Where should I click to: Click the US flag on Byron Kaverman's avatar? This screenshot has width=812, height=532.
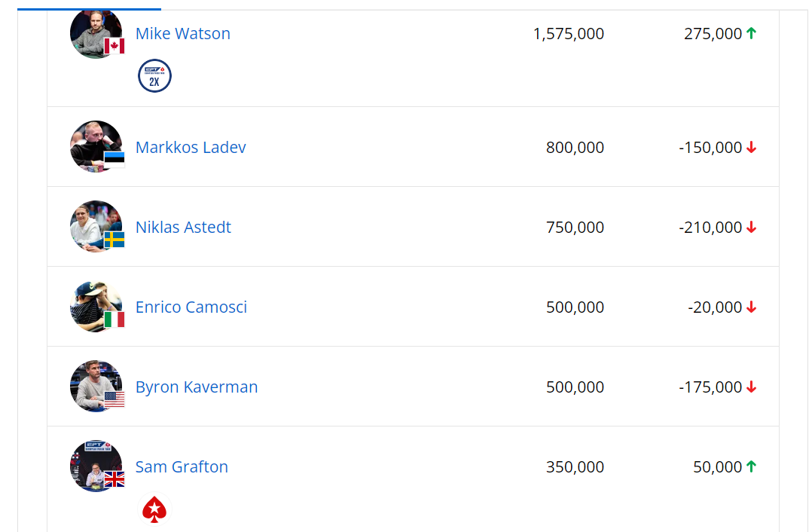114,399
